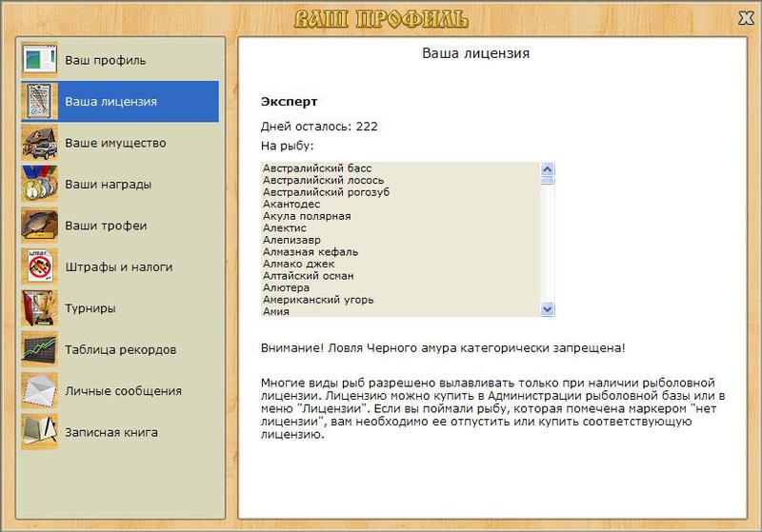This screenshot has height=532, width=762.
Task: Click the Эксперт license level text
Action: [x=290, y=102]
